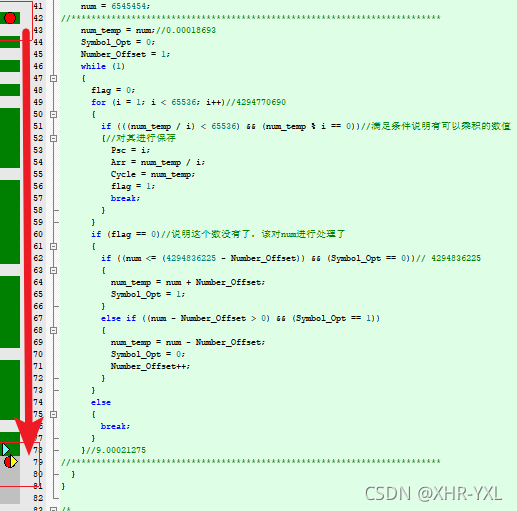Click 'num_temp = num - Number_Offset;' on line 69
Viewport: 517px width, 511px height.
point(188,342)
